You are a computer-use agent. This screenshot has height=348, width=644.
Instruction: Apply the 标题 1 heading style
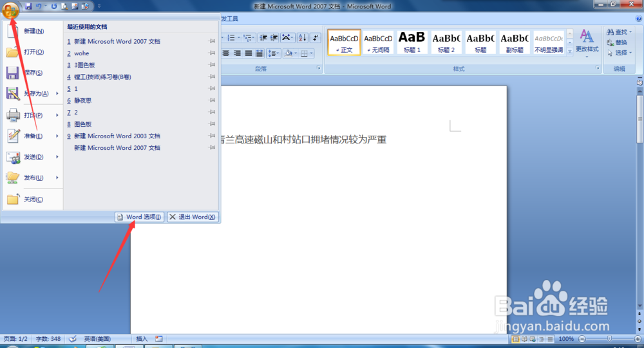[412, 42]
